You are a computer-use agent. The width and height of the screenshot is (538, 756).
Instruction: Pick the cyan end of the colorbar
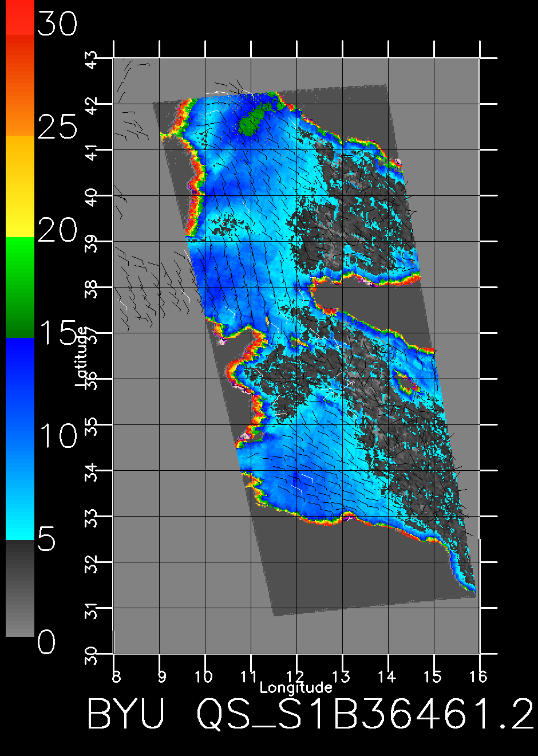[x=19, y=524]
